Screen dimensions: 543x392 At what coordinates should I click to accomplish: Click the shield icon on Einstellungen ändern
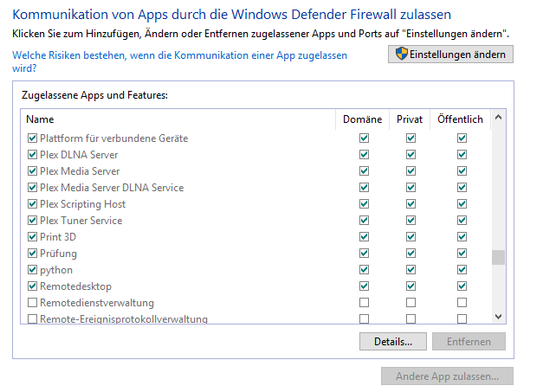[402, 55]
